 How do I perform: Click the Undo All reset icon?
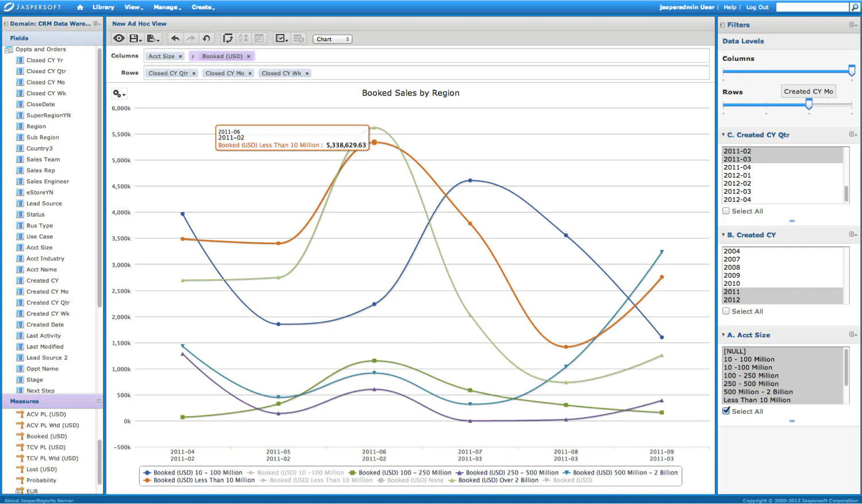pos(206,39)
